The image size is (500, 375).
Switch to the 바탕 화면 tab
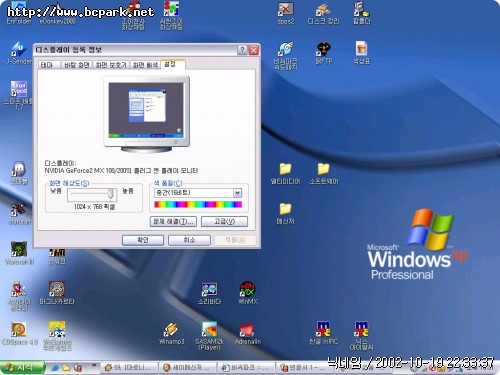coord(77,65)
